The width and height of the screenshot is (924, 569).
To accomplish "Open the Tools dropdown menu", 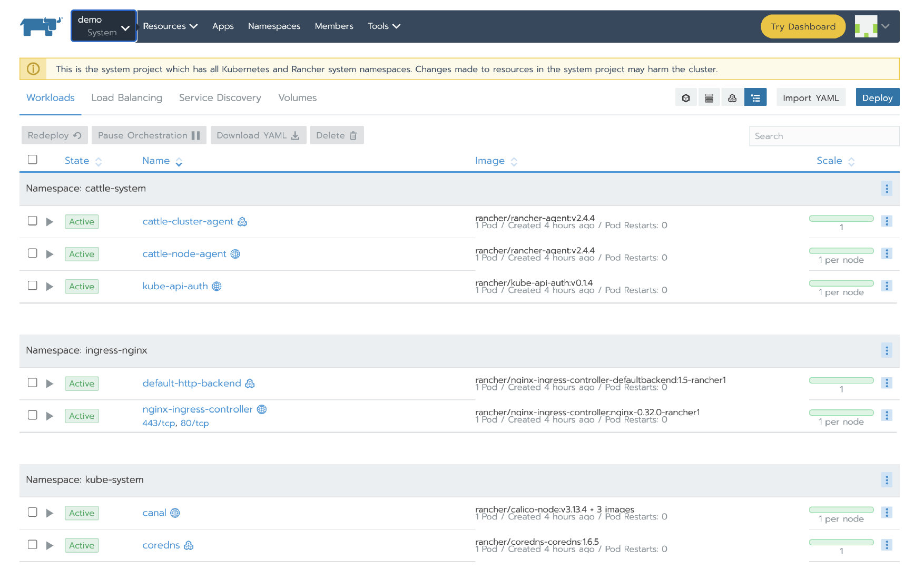I will [384, 26].
